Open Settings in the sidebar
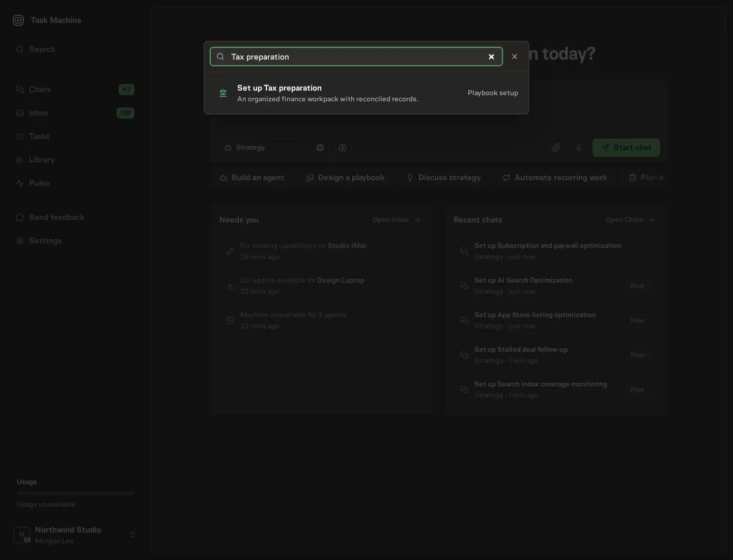Image resolution: width=733 pixels, height=560 pixels. (x=75, y=241)
